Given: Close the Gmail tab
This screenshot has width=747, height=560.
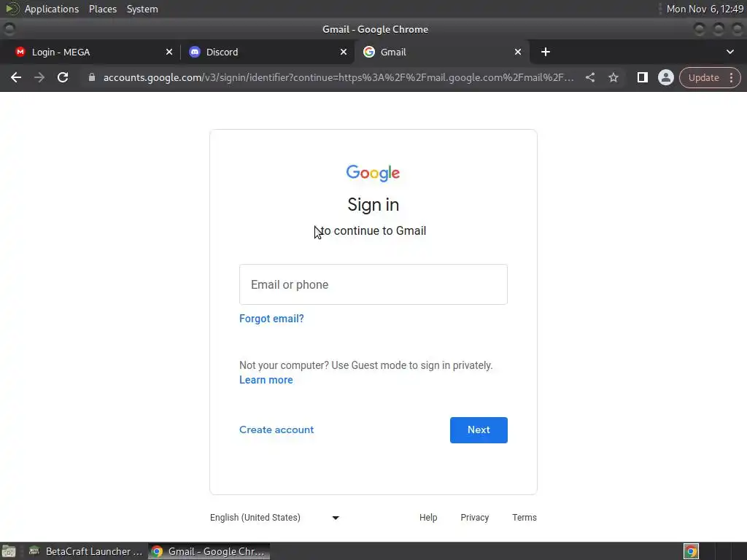Looking at the screenshot, I should tap(518, 52).
